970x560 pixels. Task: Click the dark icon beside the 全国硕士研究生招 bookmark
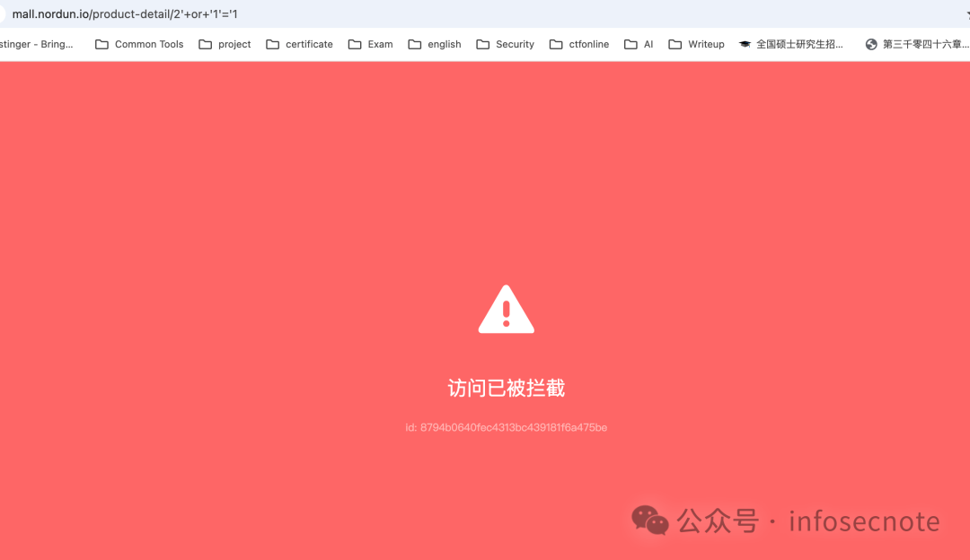click(743, 43)
